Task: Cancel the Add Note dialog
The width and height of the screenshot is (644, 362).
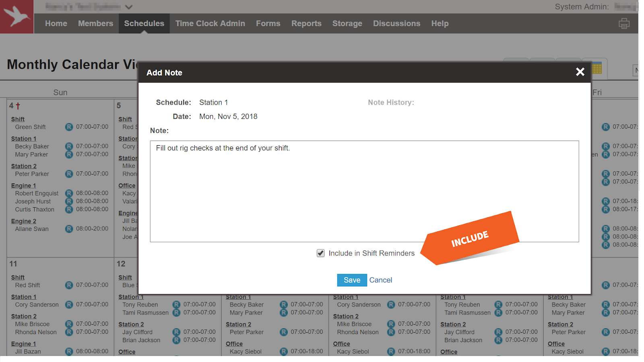Action: click(381, 280)
